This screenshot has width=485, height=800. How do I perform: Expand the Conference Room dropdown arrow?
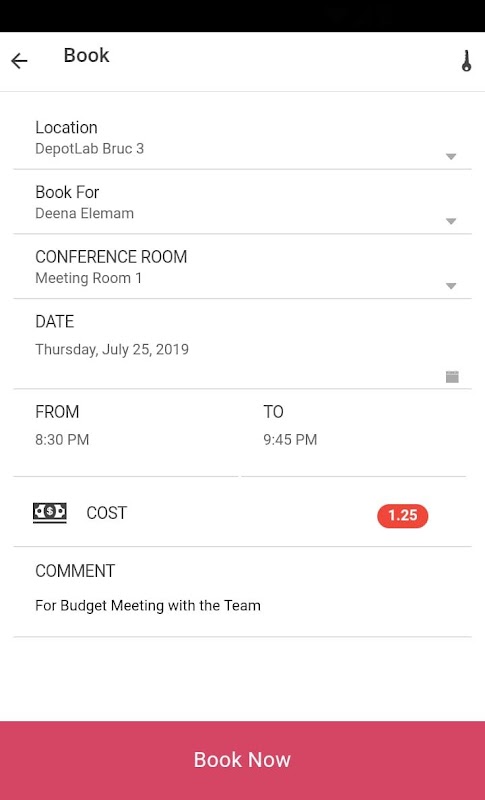(x=451, y=286)
